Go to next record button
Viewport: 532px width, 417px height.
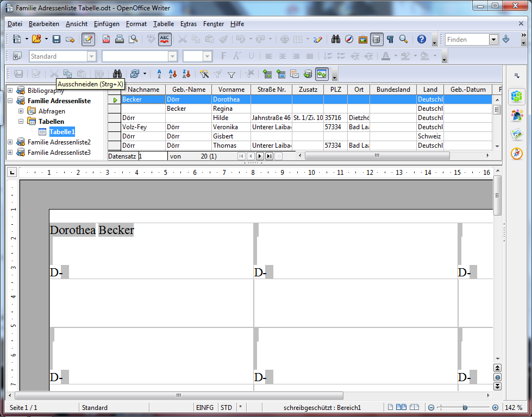(260, 156)
